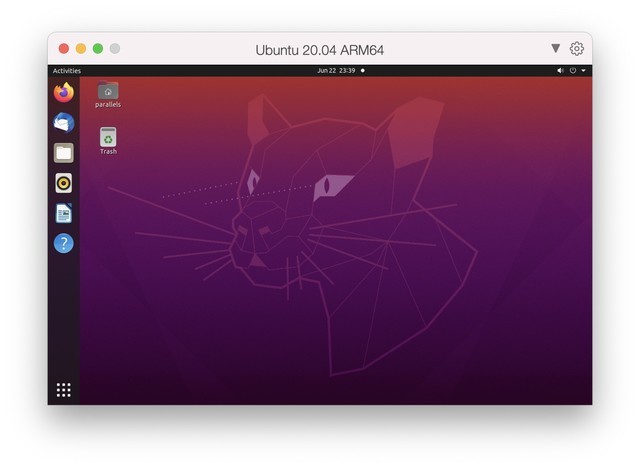Click the yellow minimize window button
The image size is (640, 468).
coord(81,49)
